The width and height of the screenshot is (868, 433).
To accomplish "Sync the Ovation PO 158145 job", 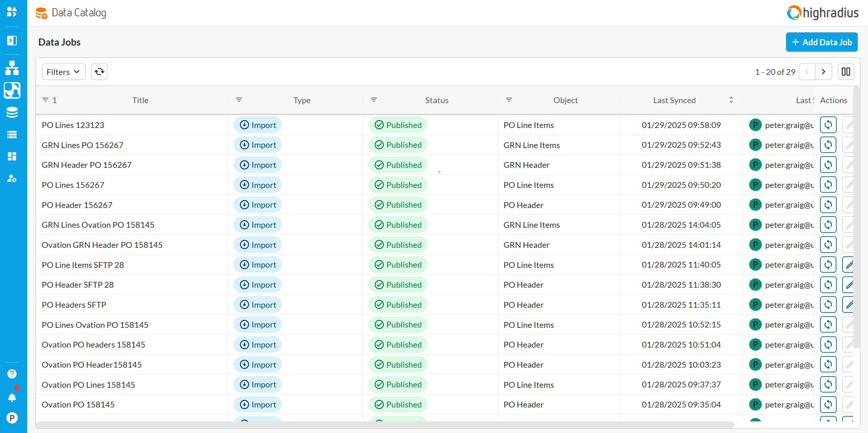I will [828, 404].
